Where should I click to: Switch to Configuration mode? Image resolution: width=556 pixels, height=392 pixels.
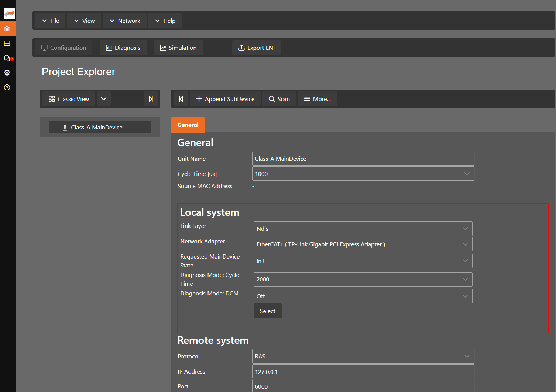(64, 48)
